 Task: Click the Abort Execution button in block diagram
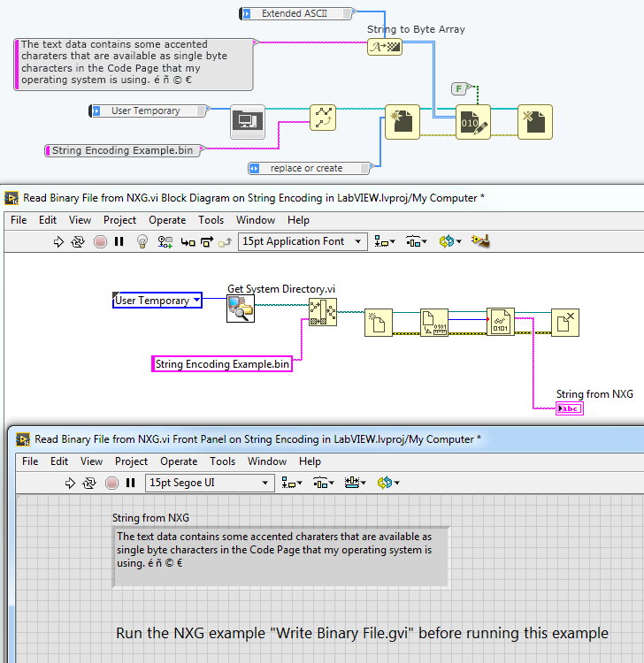pos(99,241)
